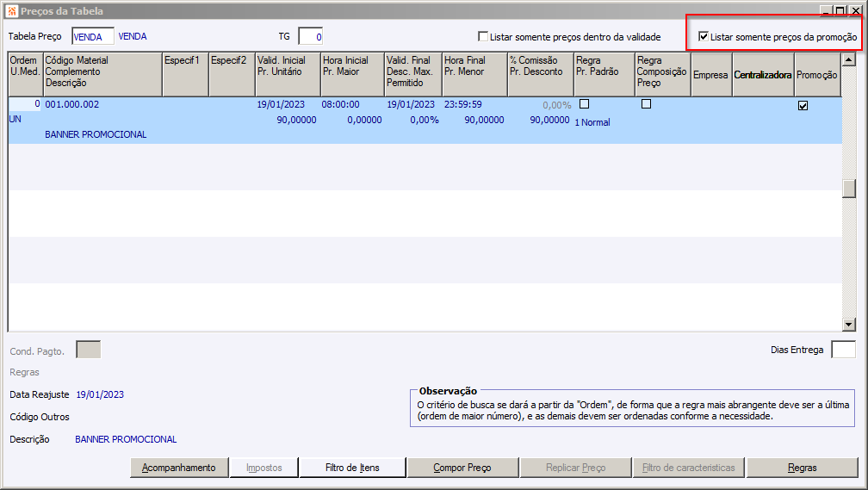
Task: Click the 23:59:59 end time cell
Action: [462, 105]
